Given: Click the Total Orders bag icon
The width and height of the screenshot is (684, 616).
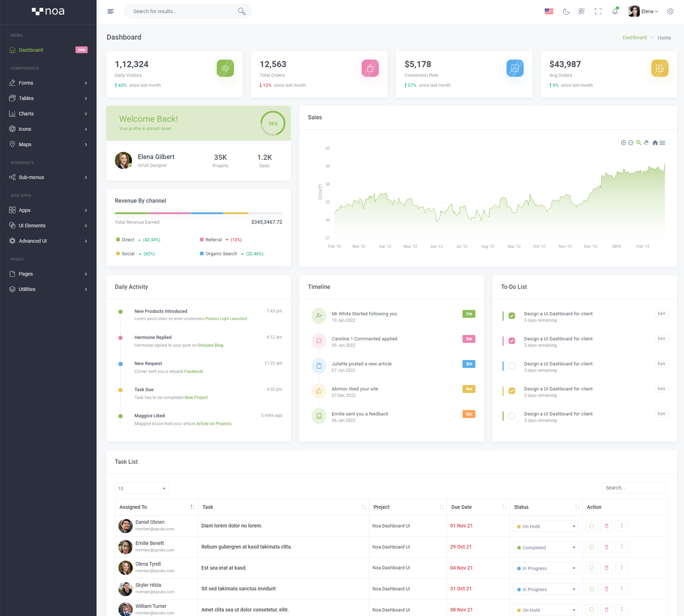Looking at the screenshot, I should 370,68.
